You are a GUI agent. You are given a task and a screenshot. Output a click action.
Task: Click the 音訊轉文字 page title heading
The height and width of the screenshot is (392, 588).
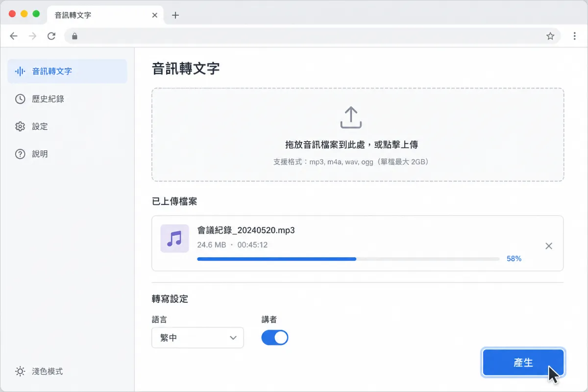point(186,69)
